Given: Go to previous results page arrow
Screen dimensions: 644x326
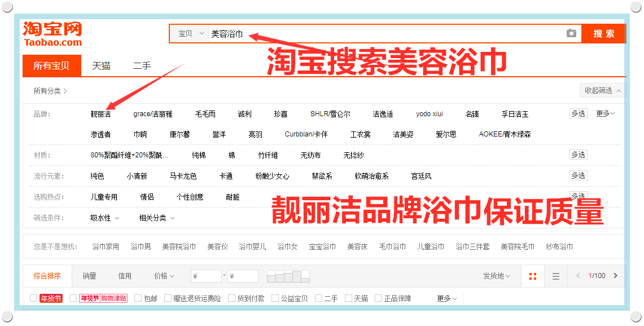Looking at the screenshot, I should (579, 275).
